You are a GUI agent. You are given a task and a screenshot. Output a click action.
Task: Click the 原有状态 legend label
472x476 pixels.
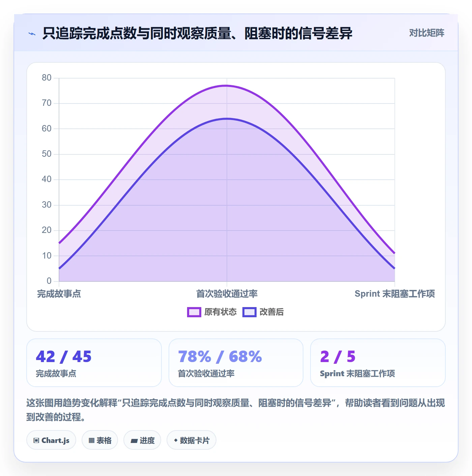point(220,312)
